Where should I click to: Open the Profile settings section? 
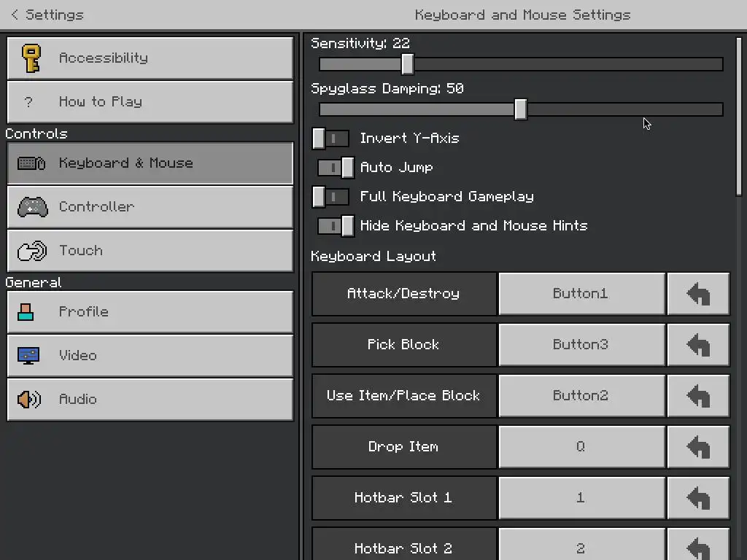[x=150, y=312]
